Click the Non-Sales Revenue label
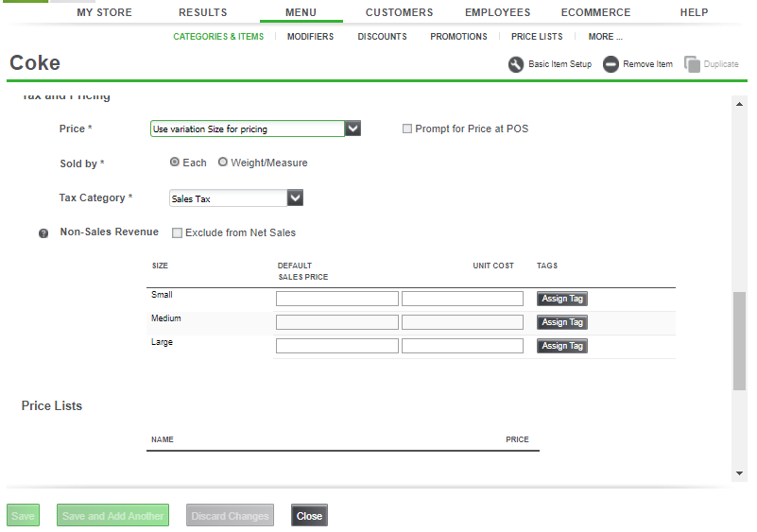The width and height of the screenshot is (757, 532). point(109,232)
